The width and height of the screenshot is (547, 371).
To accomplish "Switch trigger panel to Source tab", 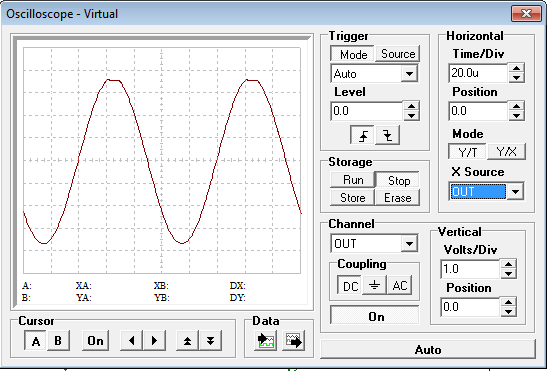I will point(398,54).
